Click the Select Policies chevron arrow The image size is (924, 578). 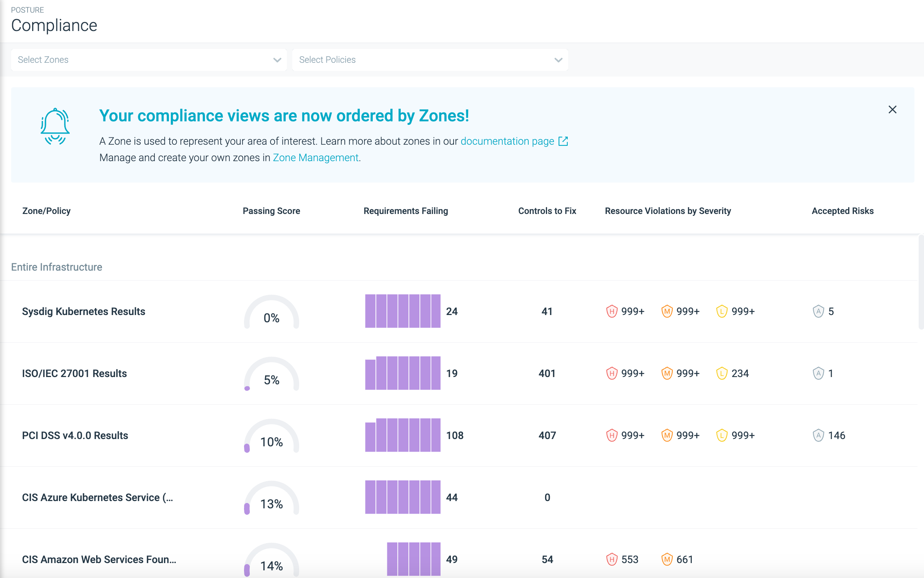[x=558, y=60]
